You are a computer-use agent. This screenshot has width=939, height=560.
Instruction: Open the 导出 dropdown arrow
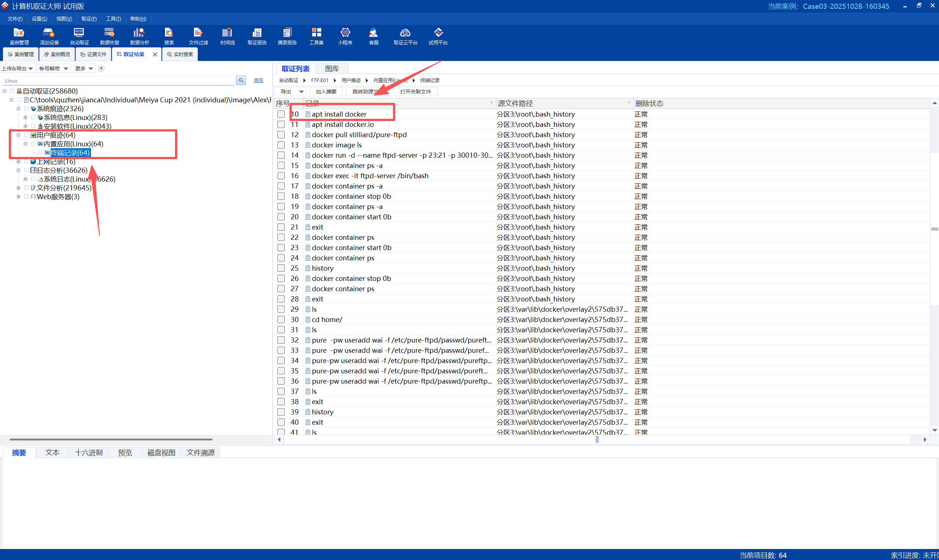(301, 92)
